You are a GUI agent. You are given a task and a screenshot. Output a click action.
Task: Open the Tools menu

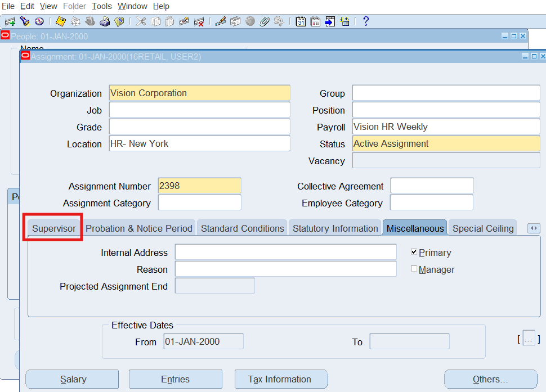point(102,6)
